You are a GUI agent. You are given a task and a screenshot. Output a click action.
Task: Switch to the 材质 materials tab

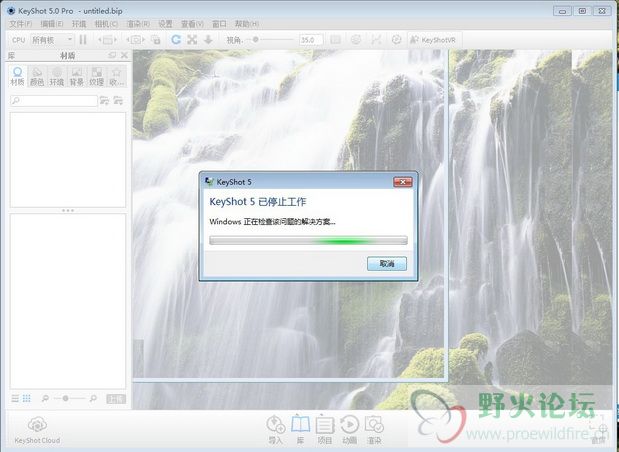[17, 76]
